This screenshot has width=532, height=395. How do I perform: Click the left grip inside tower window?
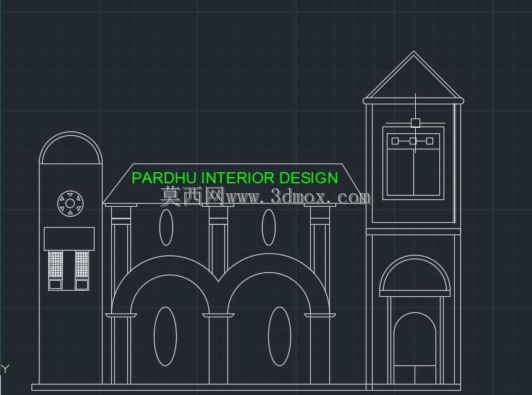point(395,141)
